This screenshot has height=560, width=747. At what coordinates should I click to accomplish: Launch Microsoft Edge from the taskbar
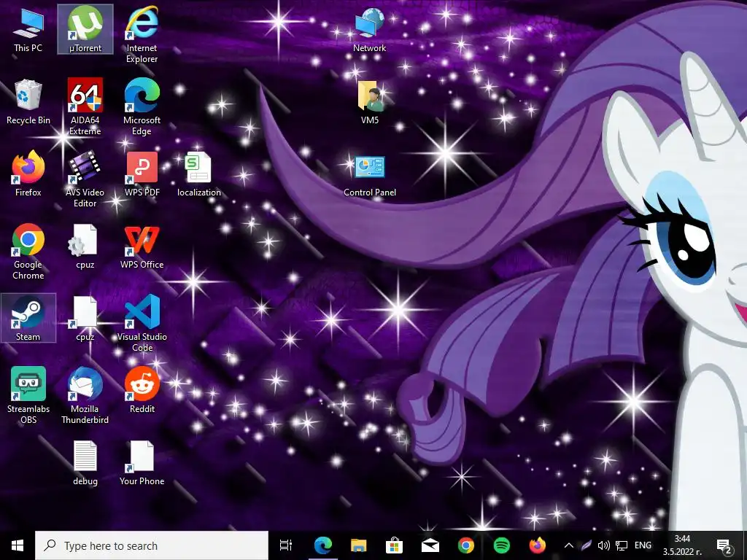point(322,545)
